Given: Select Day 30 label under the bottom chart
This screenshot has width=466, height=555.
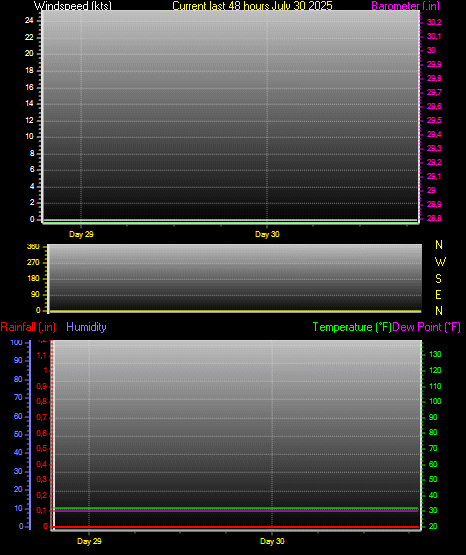Looking at the screenshot, I should point(272,541).
